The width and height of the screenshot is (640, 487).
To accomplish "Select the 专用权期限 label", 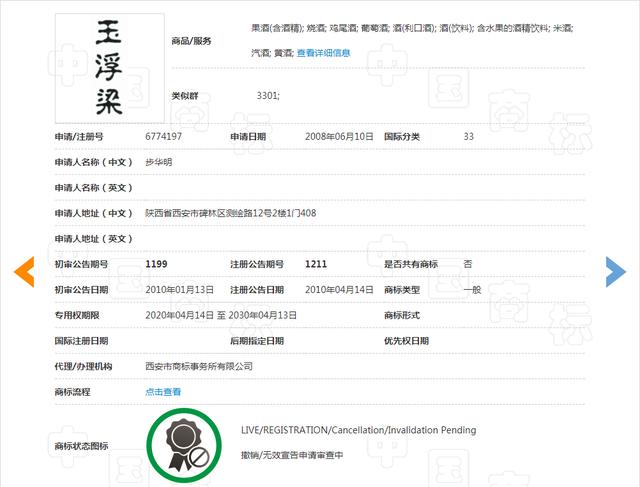I will pos(77,315).
